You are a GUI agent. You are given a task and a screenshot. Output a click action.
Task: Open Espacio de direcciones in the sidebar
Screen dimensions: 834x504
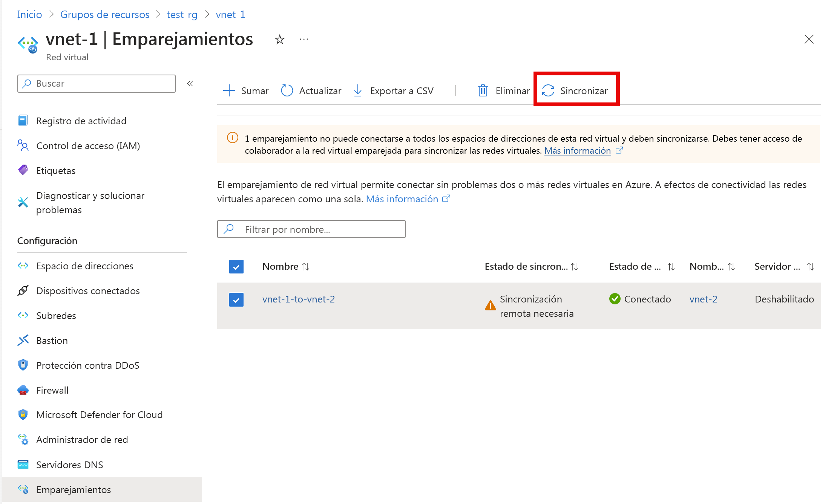(84, 266)
